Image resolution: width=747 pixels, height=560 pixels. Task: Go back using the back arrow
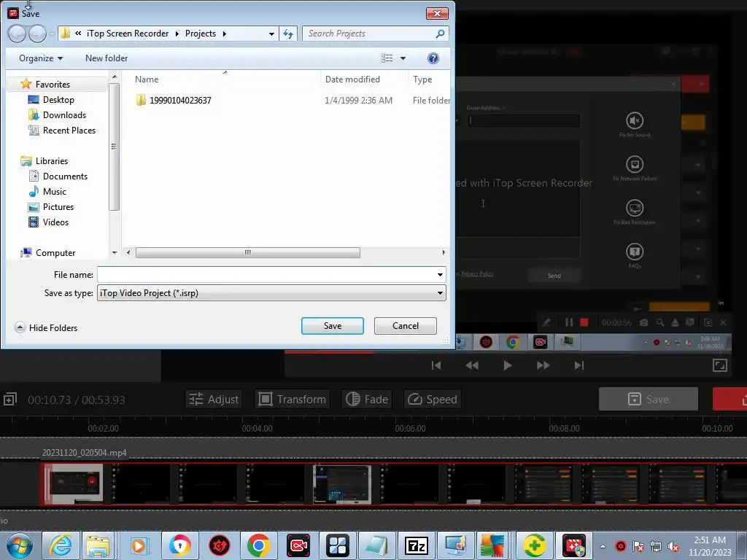click(x=18, y=34)
